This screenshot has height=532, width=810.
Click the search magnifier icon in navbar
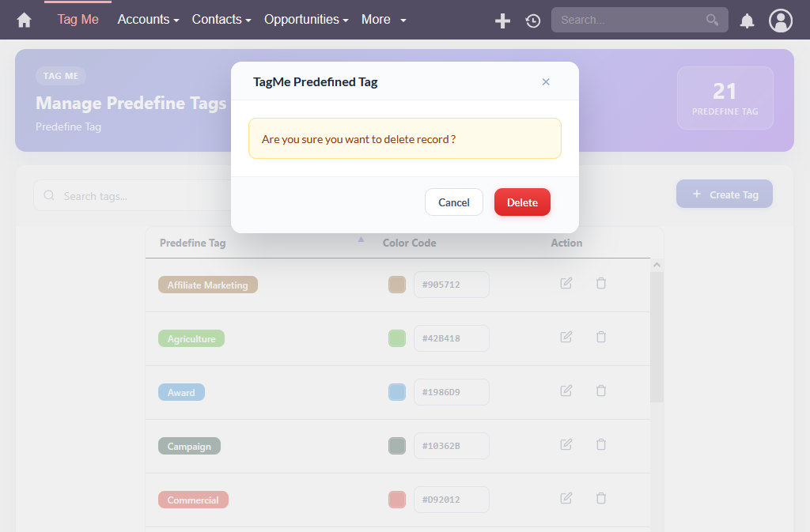click(x=712, y=20)
